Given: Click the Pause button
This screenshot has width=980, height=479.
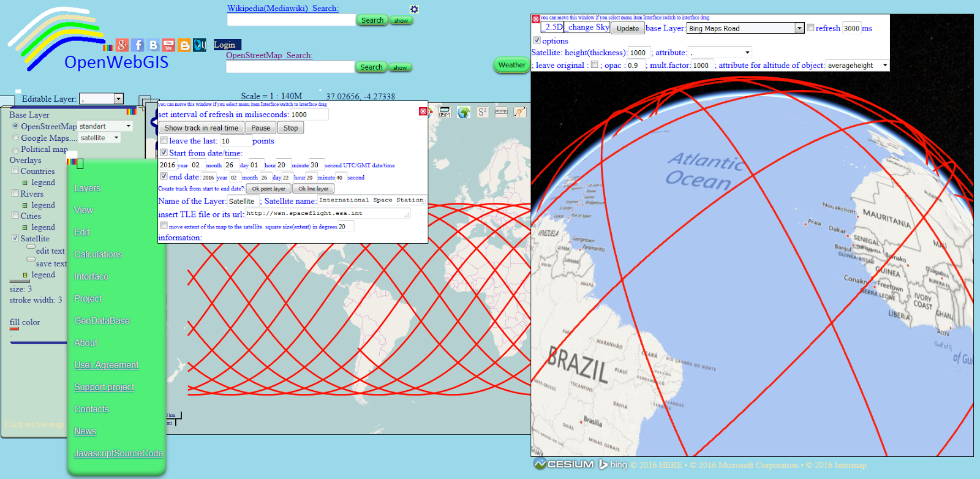Looking at the screenshot, I should coord(261,127).
